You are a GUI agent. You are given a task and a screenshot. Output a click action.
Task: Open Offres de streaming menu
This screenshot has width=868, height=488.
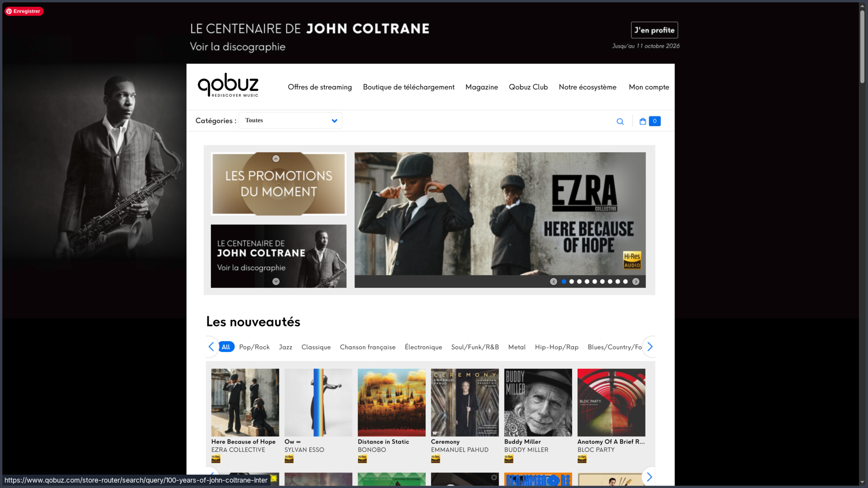pos(320,87)
